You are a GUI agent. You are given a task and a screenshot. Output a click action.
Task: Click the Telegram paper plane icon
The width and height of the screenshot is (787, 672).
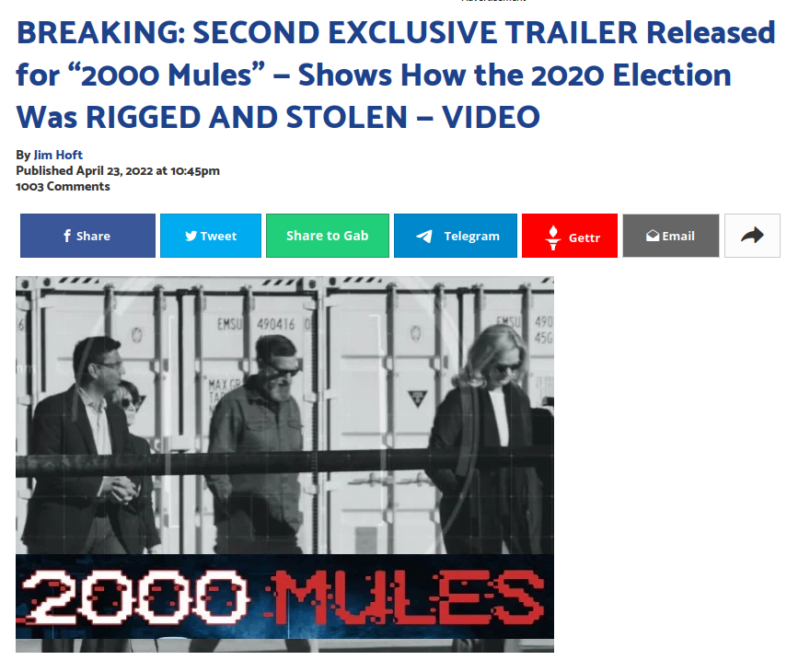[x=424, y=236]
